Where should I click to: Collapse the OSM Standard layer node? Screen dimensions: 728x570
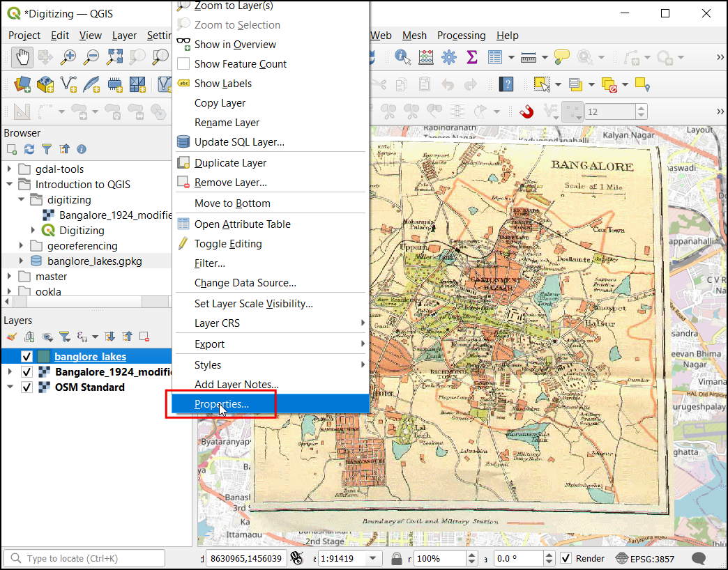10,387
